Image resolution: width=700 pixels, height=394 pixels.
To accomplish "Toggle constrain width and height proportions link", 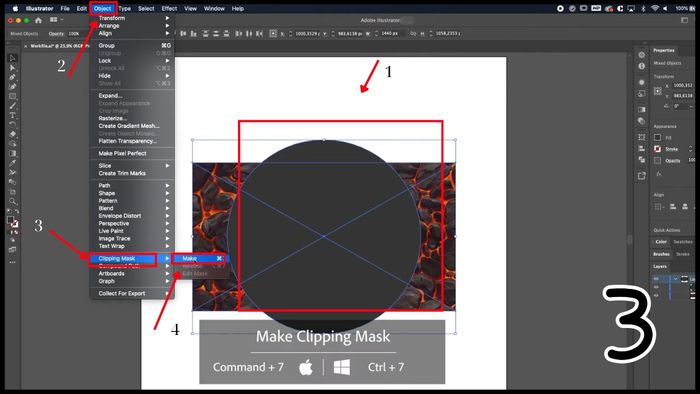I will 413,33.
